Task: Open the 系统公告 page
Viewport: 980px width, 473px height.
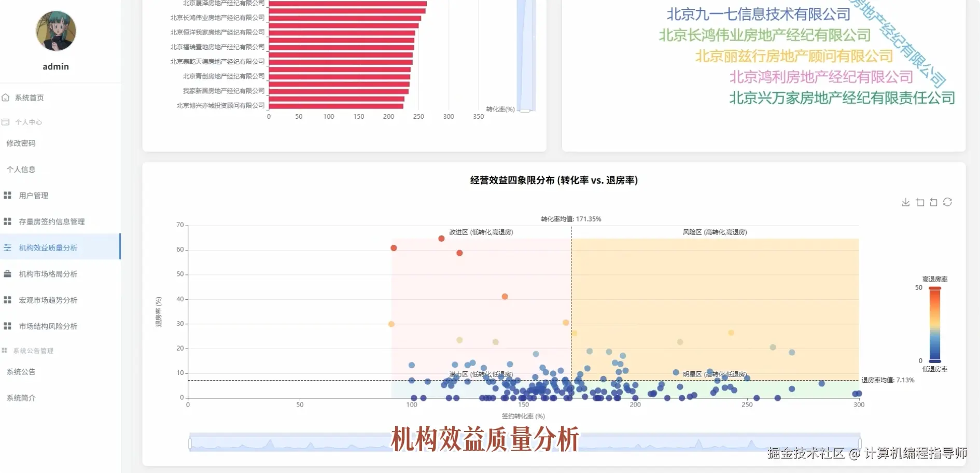Action: [x=21, y=371]
